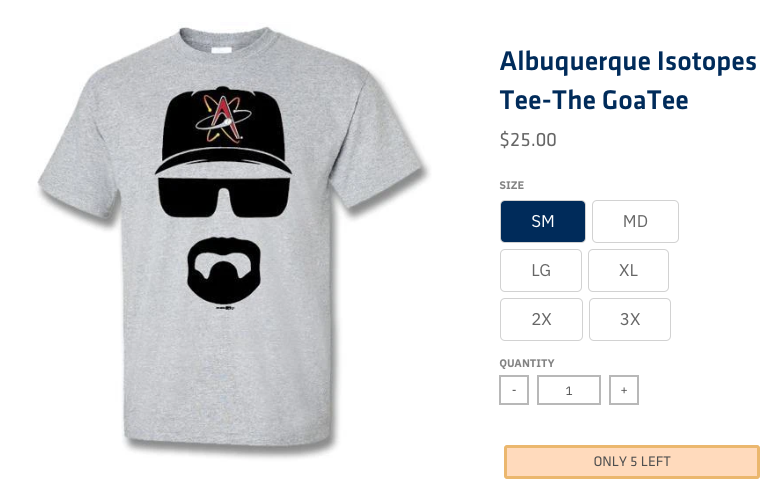Decrease quantity with the minus button
This screenshot has height=484, width=774.
[514, 390]
